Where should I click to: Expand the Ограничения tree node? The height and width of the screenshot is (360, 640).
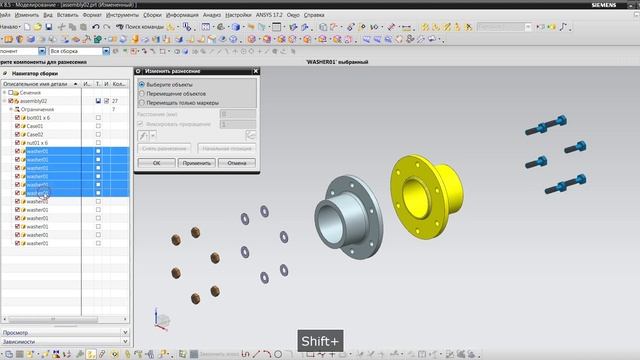[11, 109]
